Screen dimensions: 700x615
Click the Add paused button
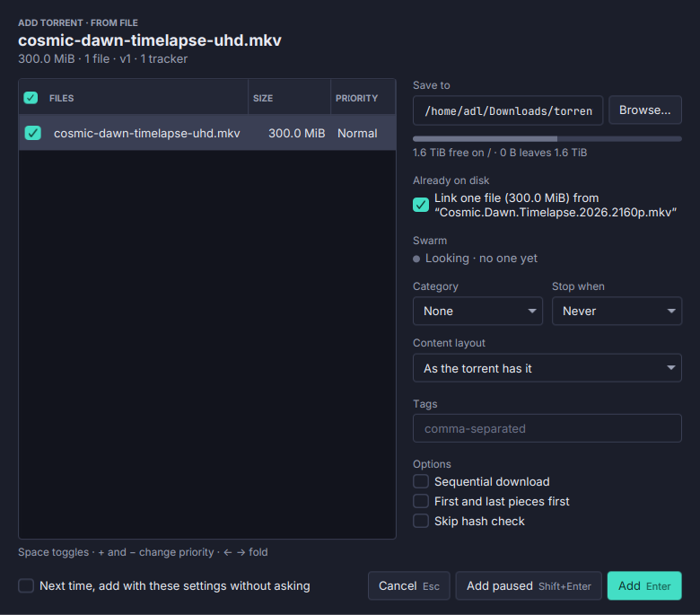[529, 585]
